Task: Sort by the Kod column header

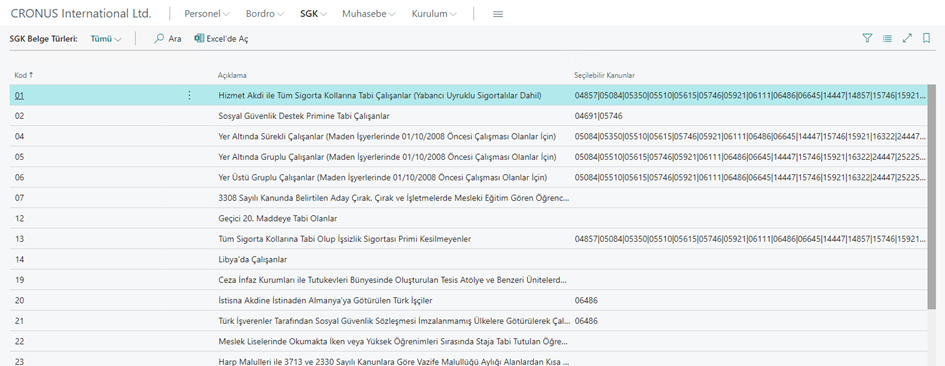Action: pyautogui.click(x=24, y=75)
